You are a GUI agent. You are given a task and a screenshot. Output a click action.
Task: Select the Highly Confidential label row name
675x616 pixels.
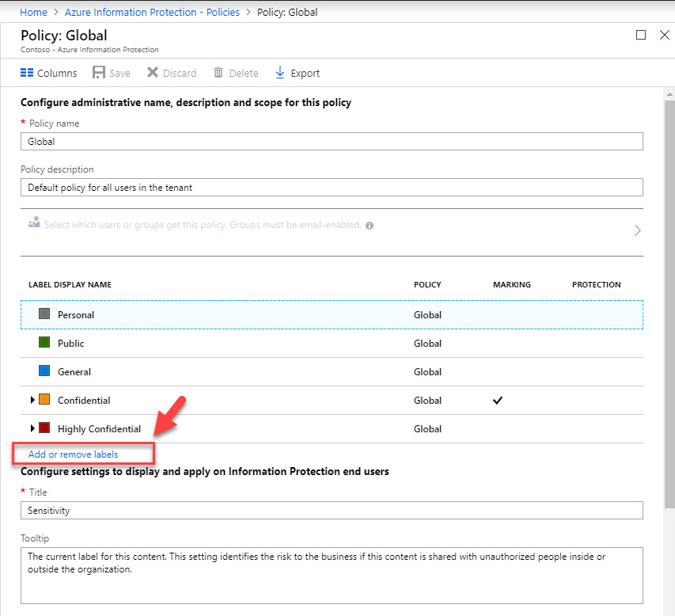[x=100, y=429]
